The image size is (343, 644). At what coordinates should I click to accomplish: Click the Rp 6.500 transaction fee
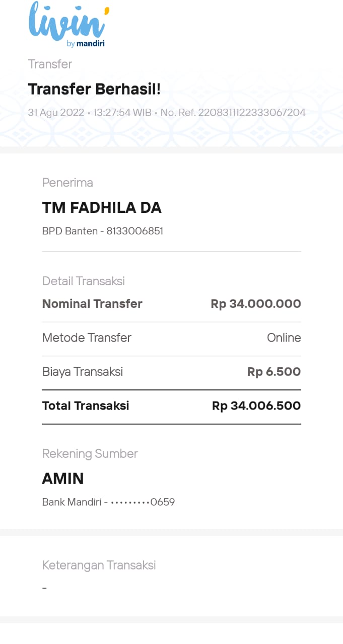point(274,372)
